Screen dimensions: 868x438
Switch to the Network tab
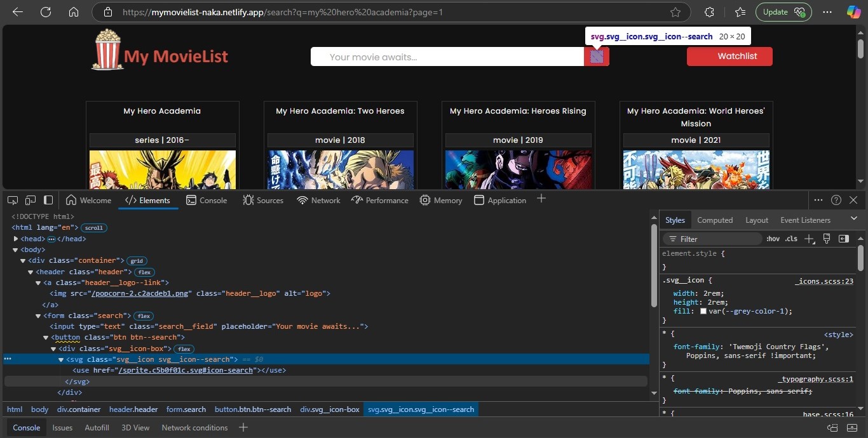point(318,200)
